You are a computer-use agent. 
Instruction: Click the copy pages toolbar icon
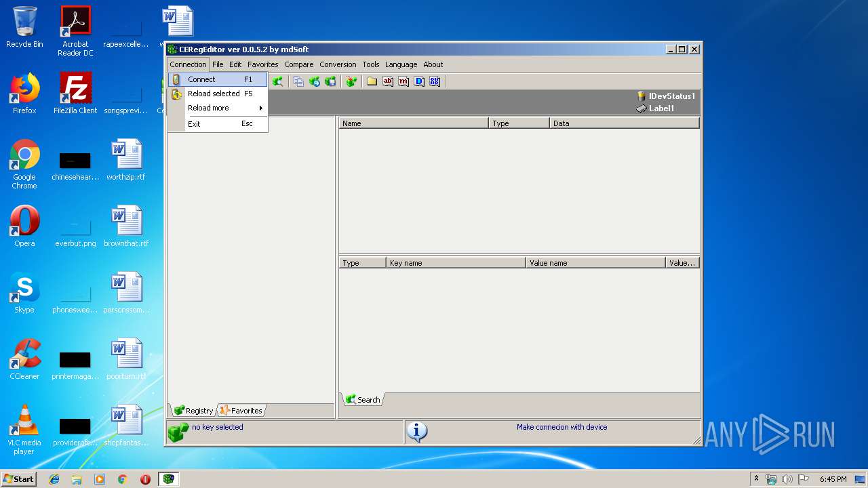pyautogui.click(x=298, y=81)
